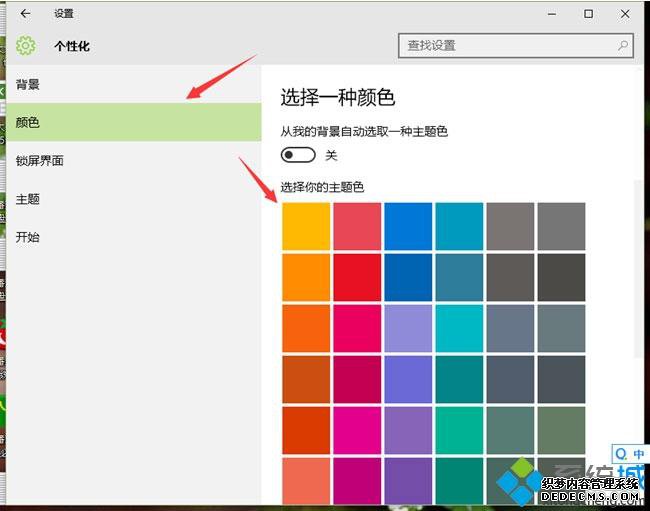Image resolution: width=650 pixels, height=511 pixels.
Task: Click the vertical scrollbar of the color page
Action: [638, 269]
